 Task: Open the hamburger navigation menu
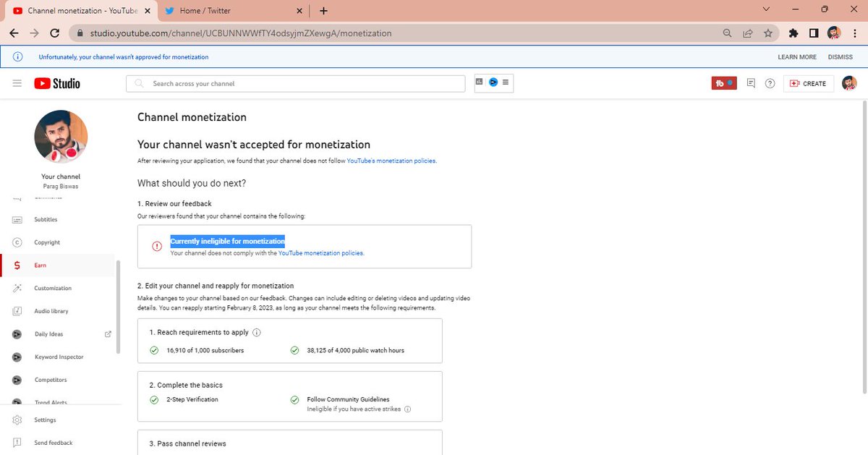point(17,84)
